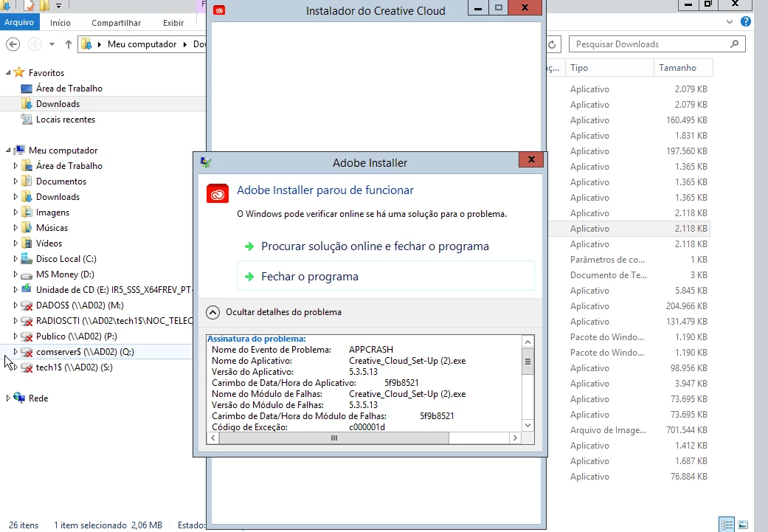Click the details vertical scrollbar thumb

coord(527,362)
